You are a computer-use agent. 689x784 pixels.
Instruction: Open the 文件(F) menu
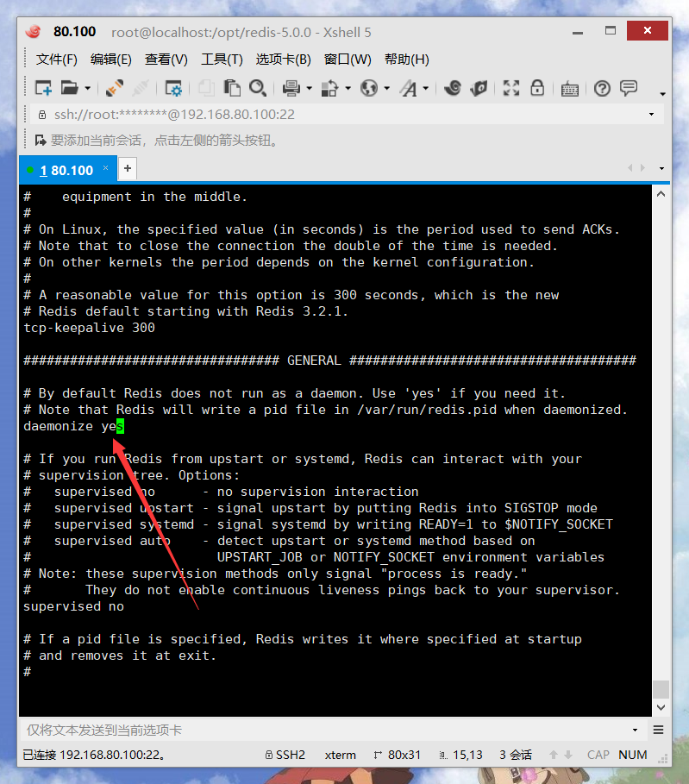coord(57,60)
